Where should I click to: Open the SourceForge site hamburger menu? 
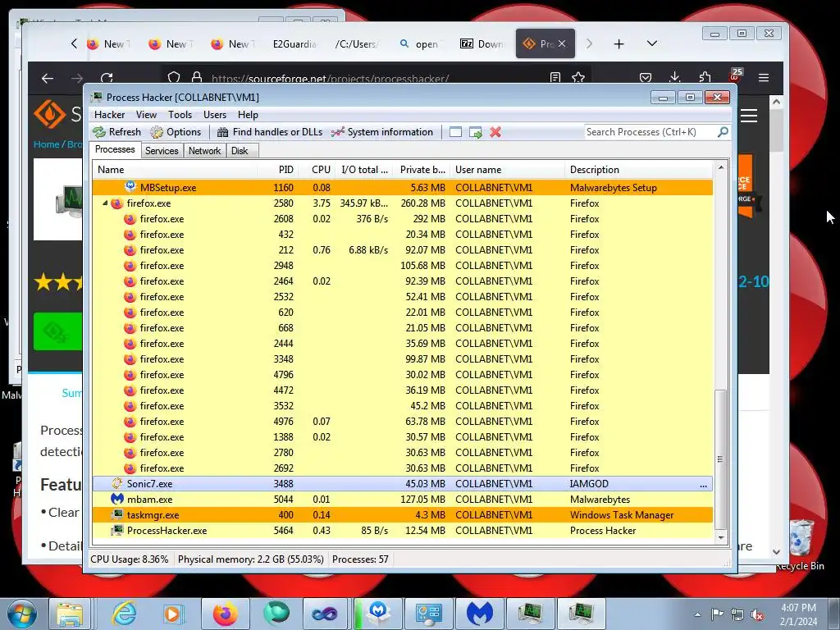coord(749,116)
